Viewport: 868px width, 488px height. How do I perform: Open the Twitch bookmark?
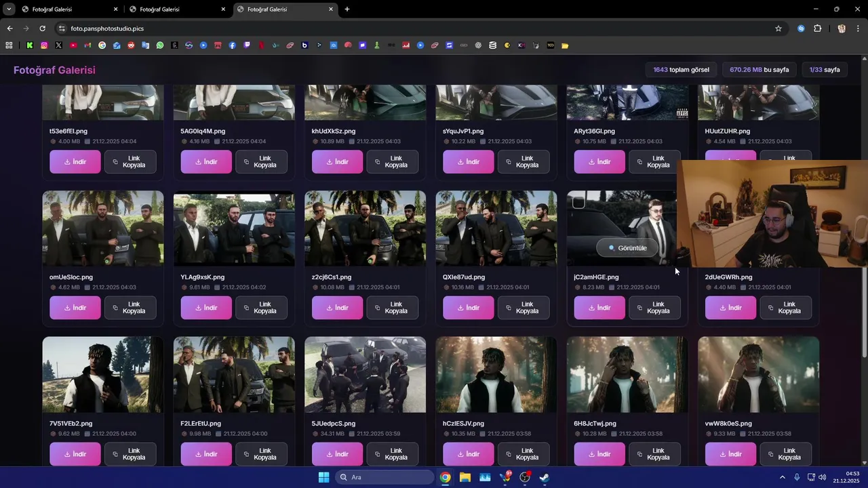click(247, 45)
